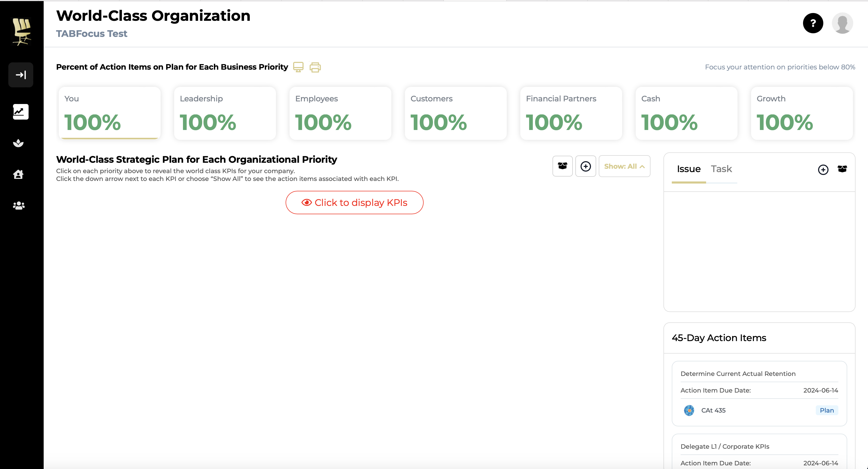The width and height of the screenshot is (868, 469).
Task: Open the Show: All dropdown
Action: 624,166
